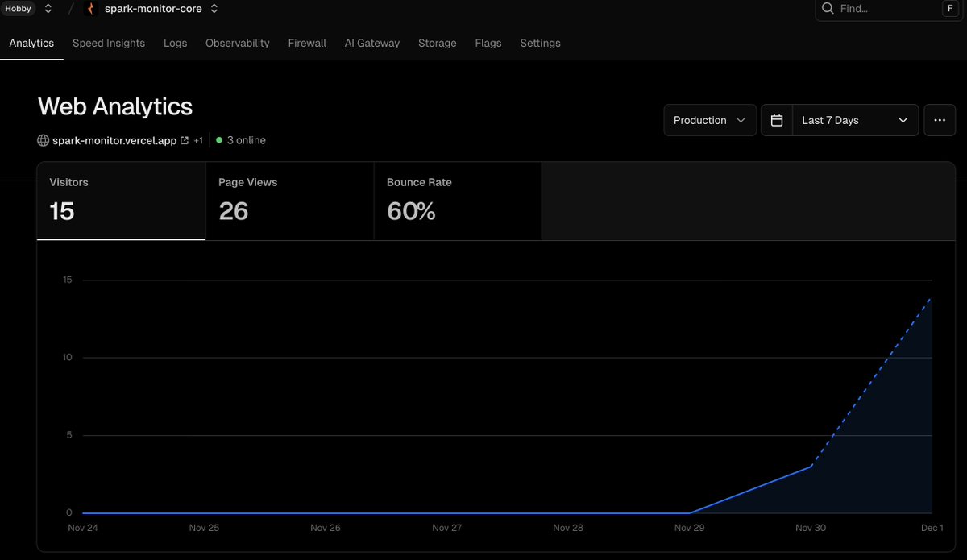Open the project switcher next to spark-monitor-core
967x560 pixels.
click(x=214, y=9)
